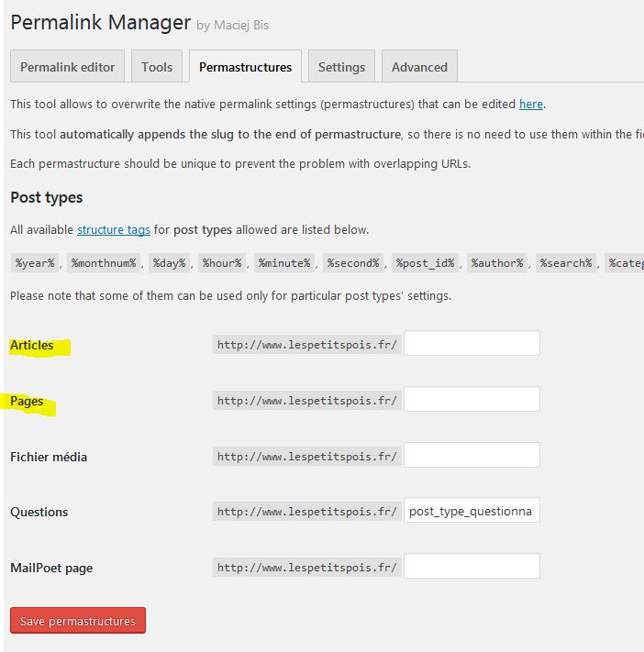644x652 pixels.
Task: Go to the Settings tab
Action: pyautogui.click(x=341, y=67)
